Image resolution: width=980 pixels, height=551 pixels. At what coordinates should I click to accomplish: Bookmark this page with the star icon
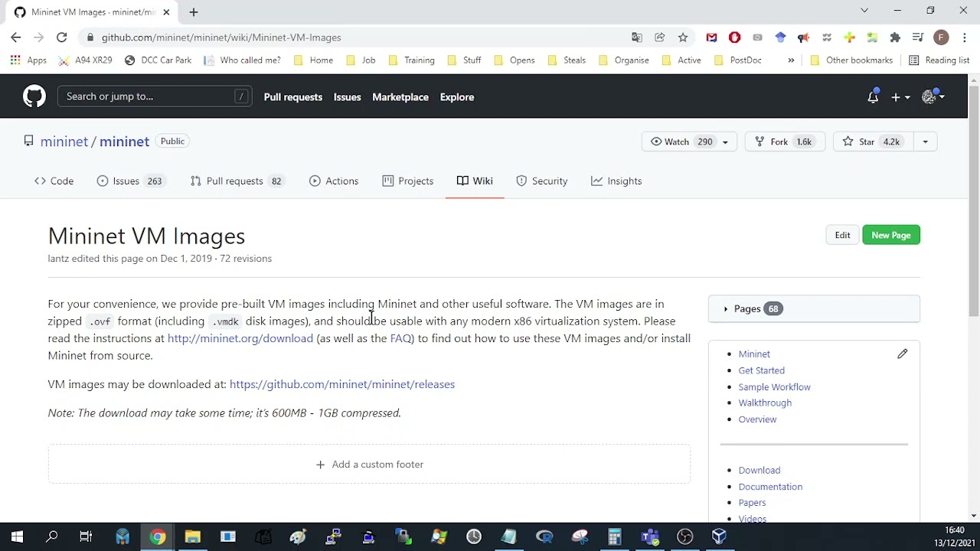(x=682, y=37)
